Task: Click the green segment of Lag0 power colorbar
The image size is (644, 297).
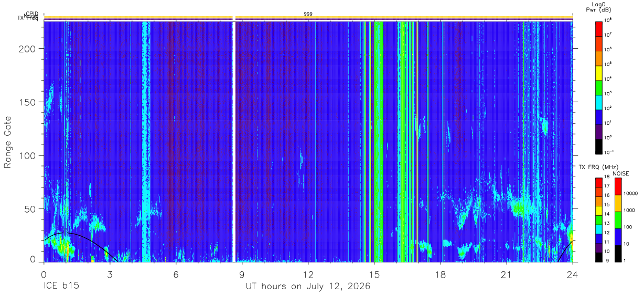Action: click(x=598, y=87)
